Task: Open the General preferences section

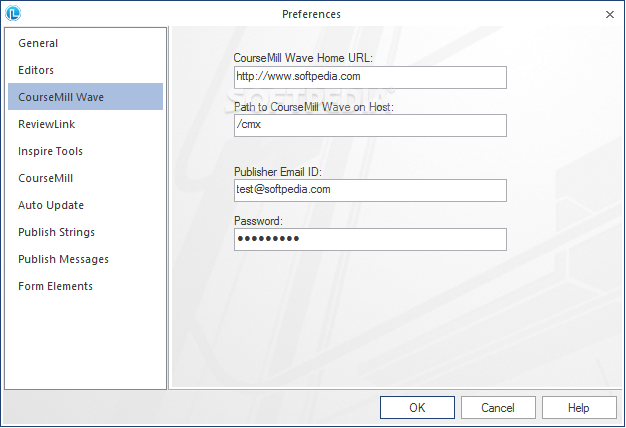Action: pos(85,43)
